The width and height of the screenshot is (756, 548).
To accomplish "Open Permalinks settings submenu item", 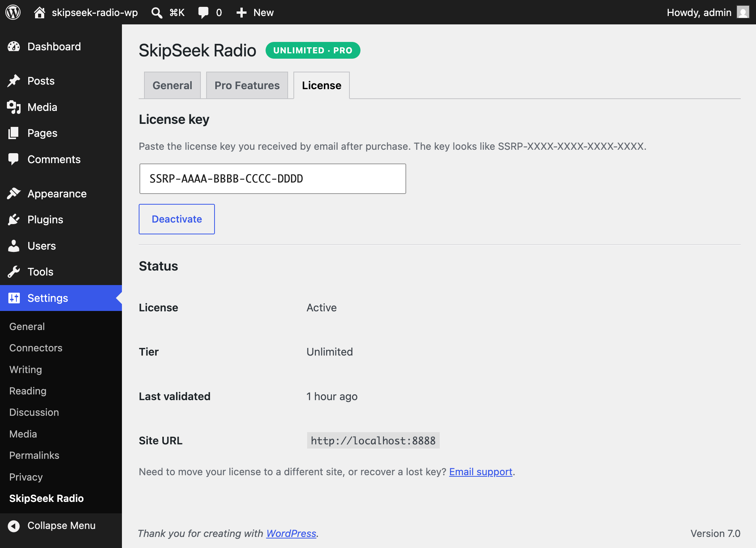I will [x=34, y=455].
